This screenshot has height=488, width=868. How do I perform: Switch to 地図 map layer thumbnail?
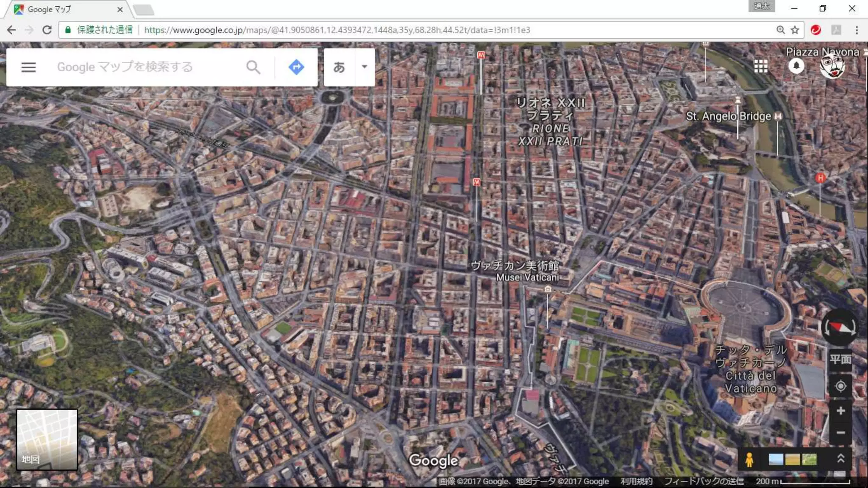pyautogui.click(x=47, y=440)
